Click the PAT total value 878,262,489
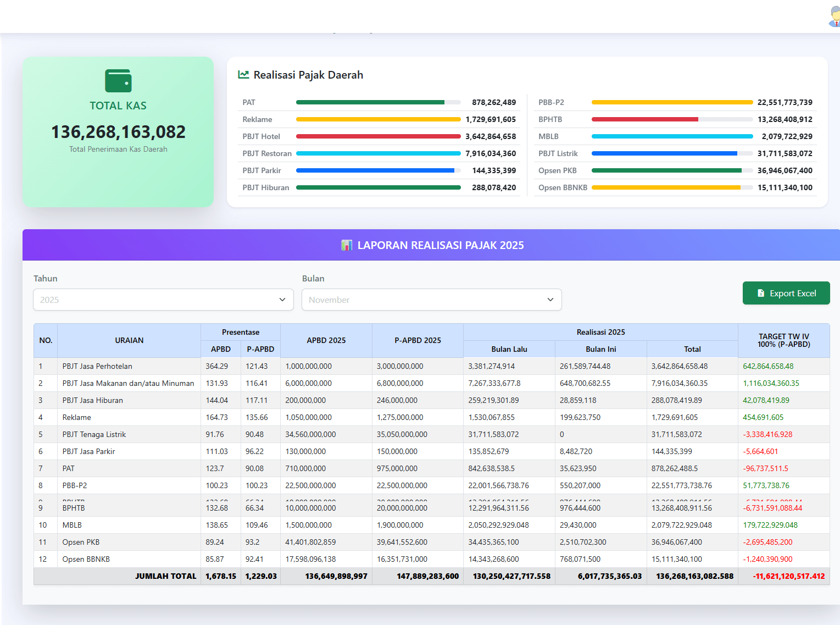 (494, 102)
